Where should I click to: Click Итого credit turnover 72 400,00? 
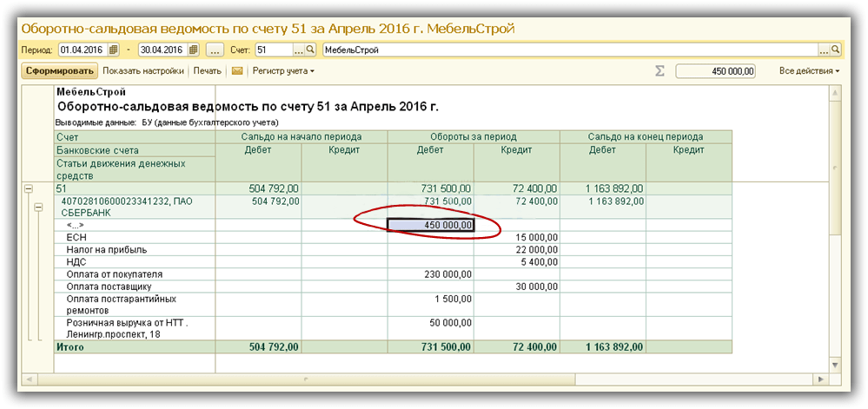coord(517,347)
